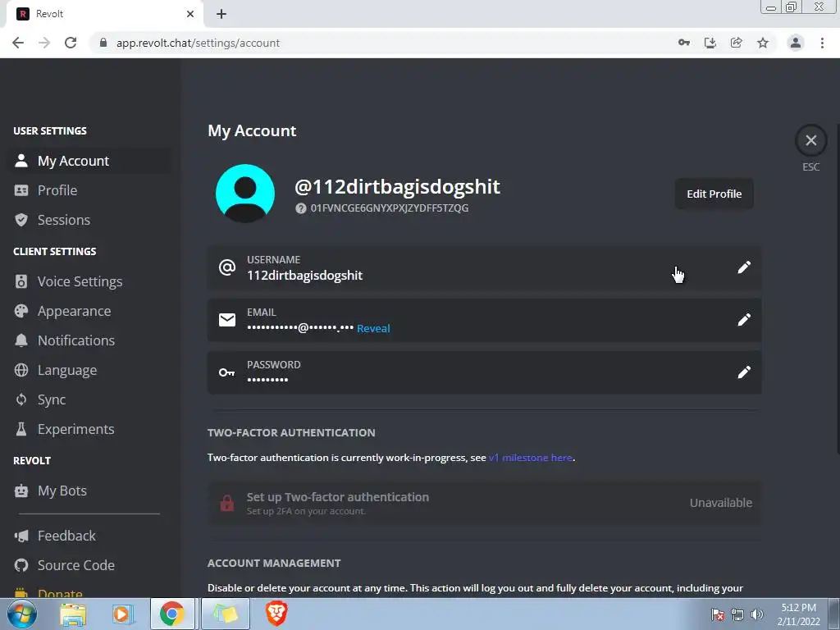Click the address bar URL
840x630 pixels.
[x=199, y=43]
